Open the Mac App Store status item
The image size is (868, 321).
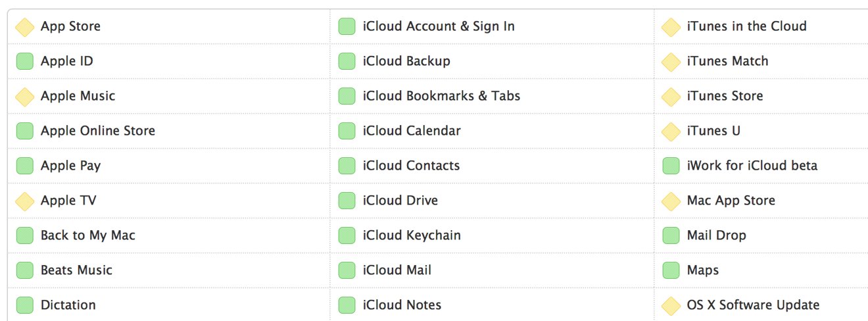(731, 201)
